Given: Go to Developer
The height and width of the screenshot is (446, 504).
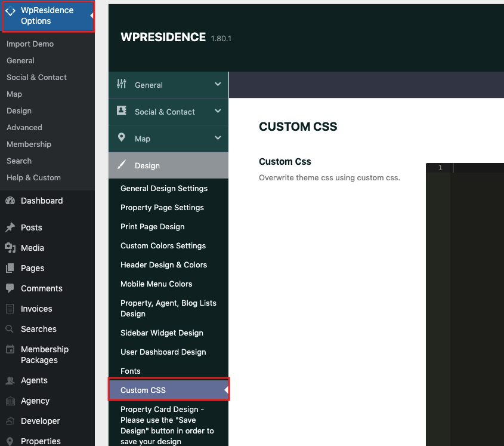Looking at the screenshot, I should point(40,421).
